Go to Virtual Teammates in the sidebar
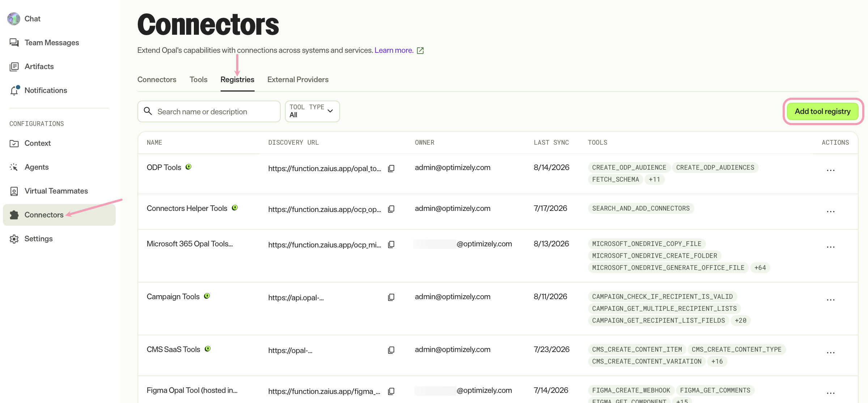The image size is (868, 403). 56,191
